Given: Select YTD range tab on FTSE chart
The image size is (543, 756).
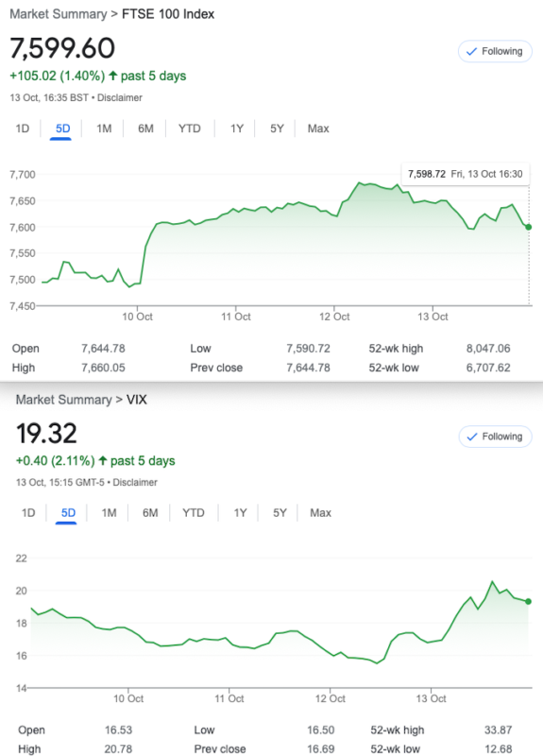Looking at the screenshot, I should (190, 129).
